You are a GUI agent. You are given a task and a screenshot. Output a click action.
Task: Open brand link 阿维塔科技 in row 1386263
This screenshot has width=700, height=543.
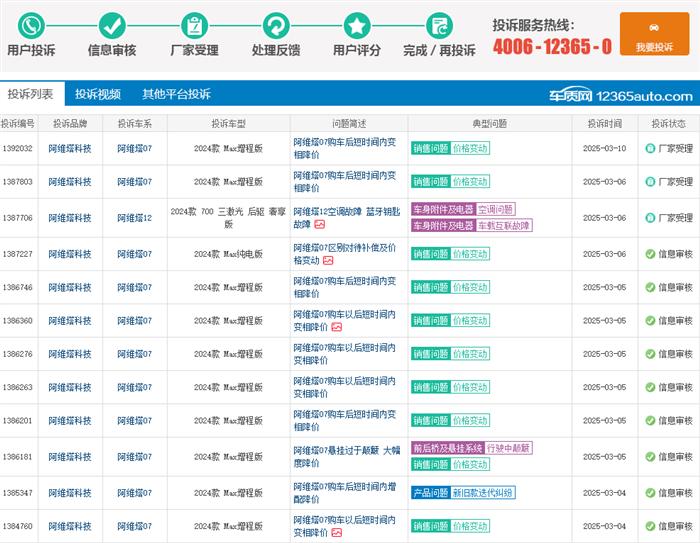[x=70, y=387]
